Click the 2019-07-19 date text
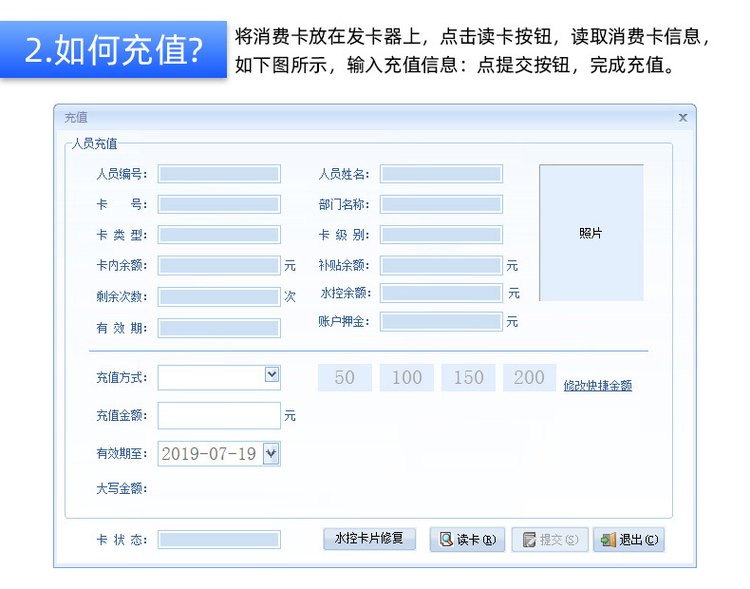 click(x=208, y=454)
